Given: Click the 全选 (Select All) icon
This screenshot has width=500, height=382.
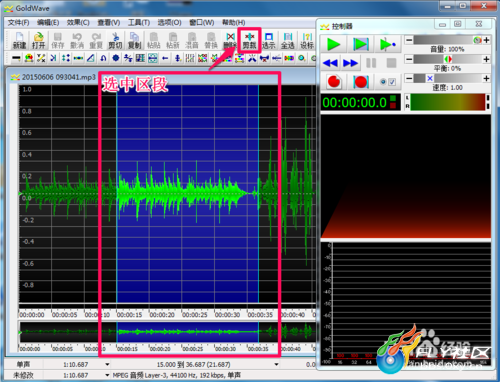Looking at the screenshot, I should point(288,40).
